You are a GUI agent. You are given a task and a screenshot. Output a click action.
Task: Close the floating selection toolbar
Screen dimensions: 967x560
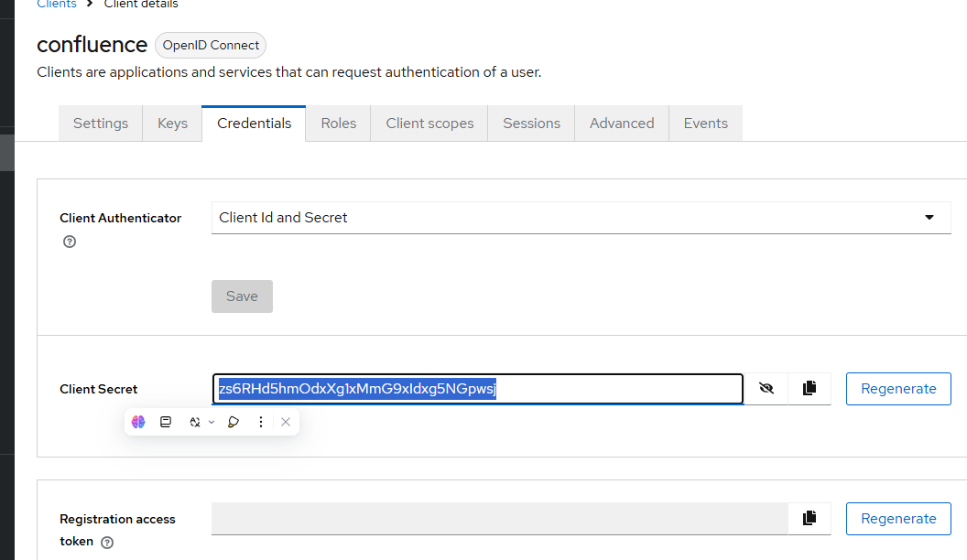point(286,422)
